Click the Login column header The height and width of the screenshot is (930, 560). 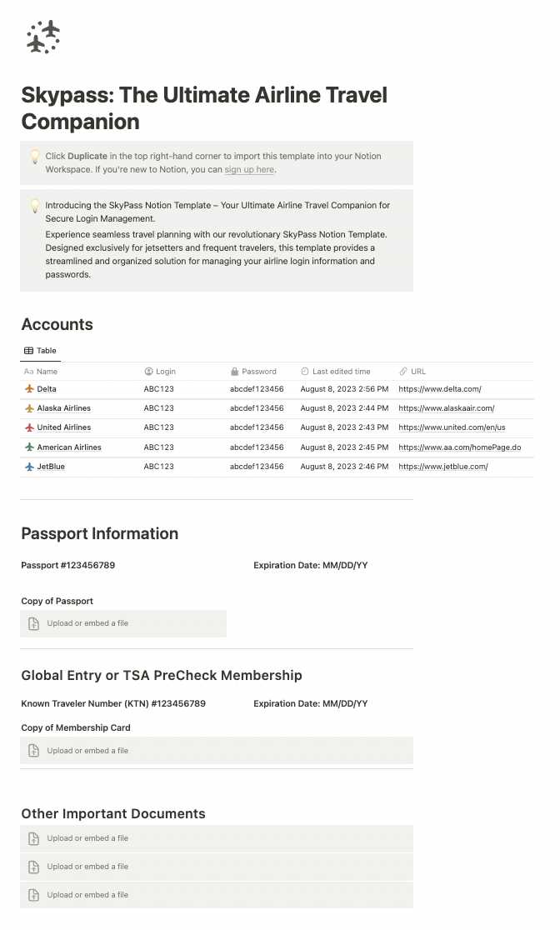click(x=165, y=372)
